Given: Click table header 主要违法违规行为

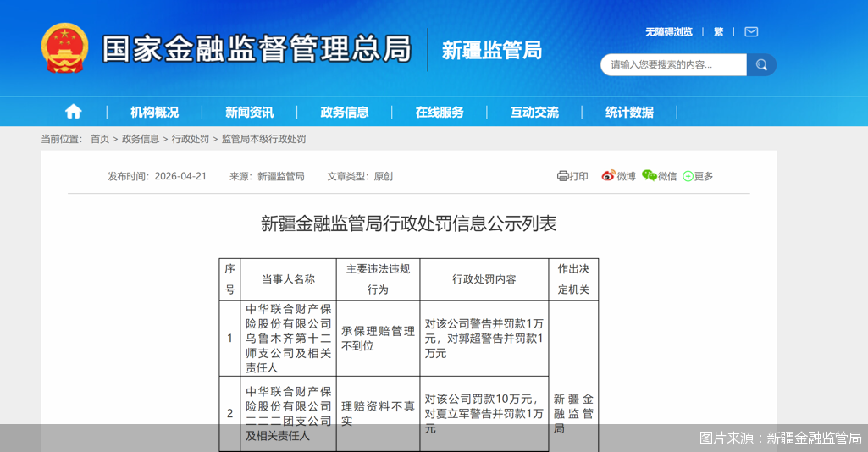Looking at the screenshot, I should click(378, 279).
